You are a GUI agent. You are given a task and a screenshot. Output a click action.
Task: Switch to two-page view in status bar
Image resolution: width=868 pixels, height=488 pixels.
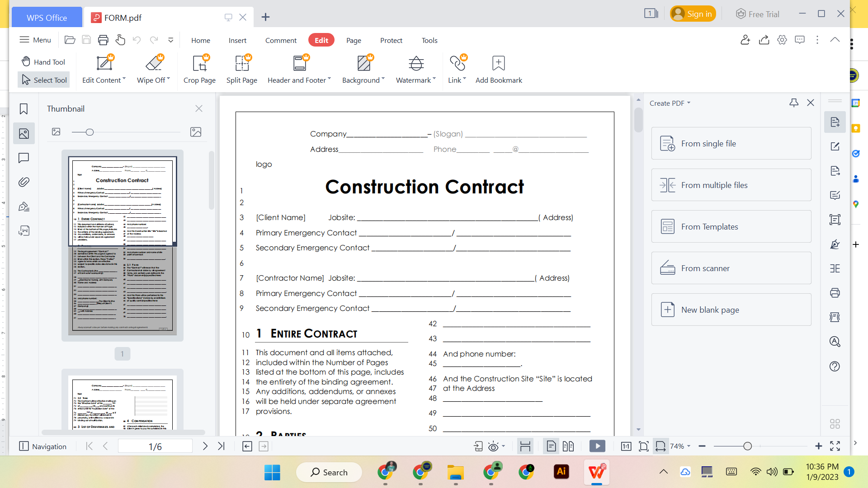569,446
